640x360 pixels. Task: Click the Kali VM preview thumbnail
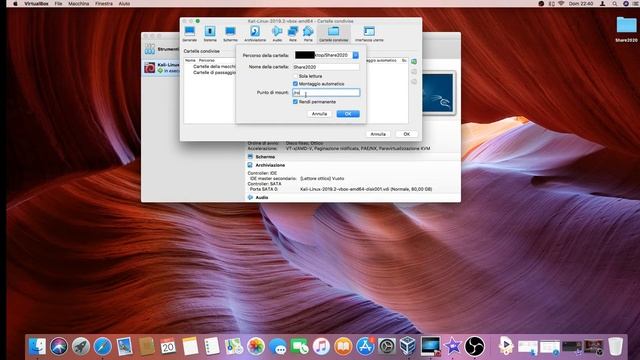click(438, 93)
